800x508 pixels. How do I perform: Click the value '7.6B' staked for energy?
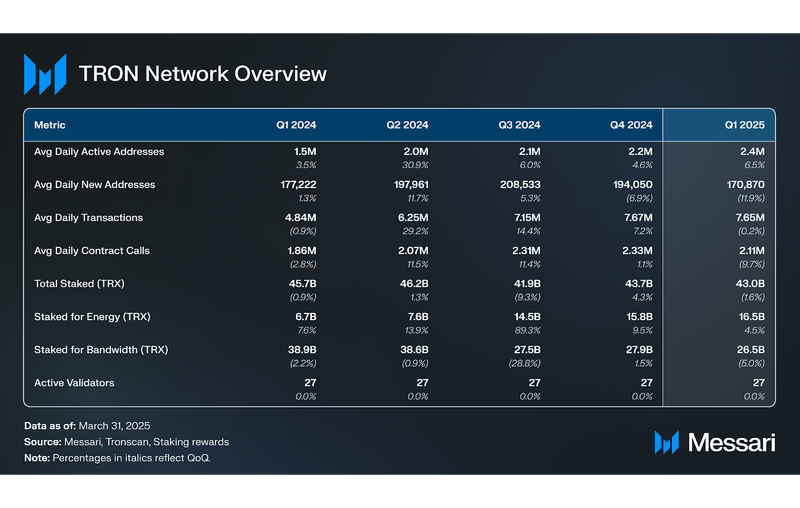click(x=418, y=317)
